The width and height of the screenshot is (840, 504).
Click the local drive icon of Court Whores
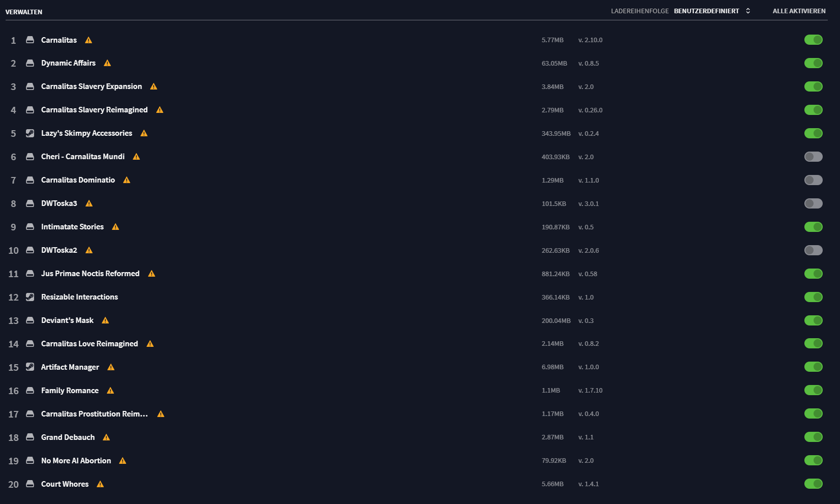(x=30, y=484)
